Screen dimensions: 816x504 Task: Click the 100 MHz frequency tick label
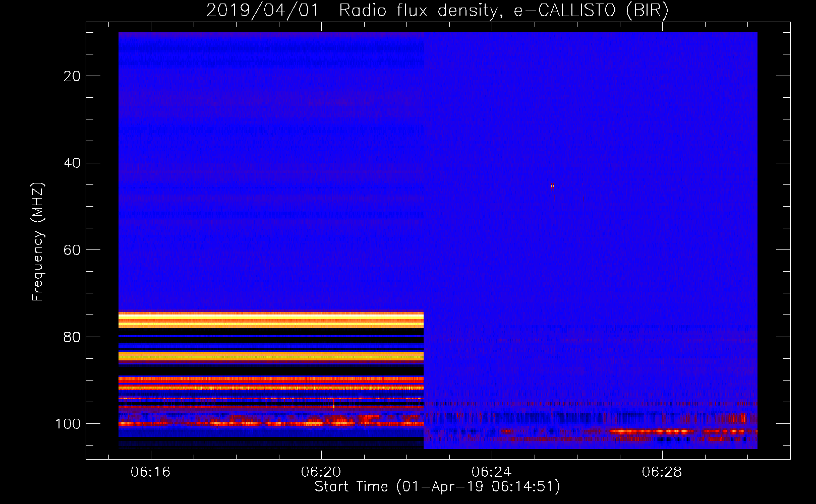tap(68, 424)
